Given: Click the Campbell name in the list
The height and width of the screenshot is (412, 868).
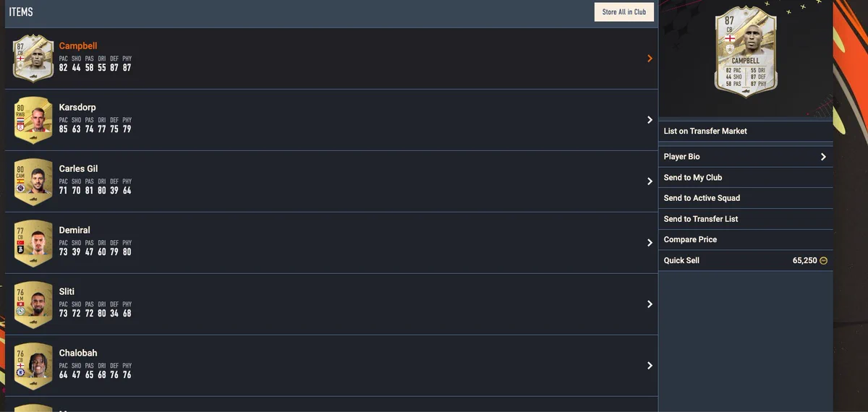Looking at the screenshot, I should (78, 46).
